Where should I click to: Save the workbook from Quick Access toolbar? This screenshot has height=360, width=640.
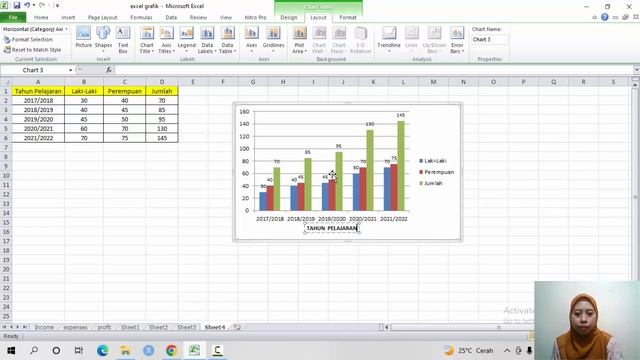point(17,6)
